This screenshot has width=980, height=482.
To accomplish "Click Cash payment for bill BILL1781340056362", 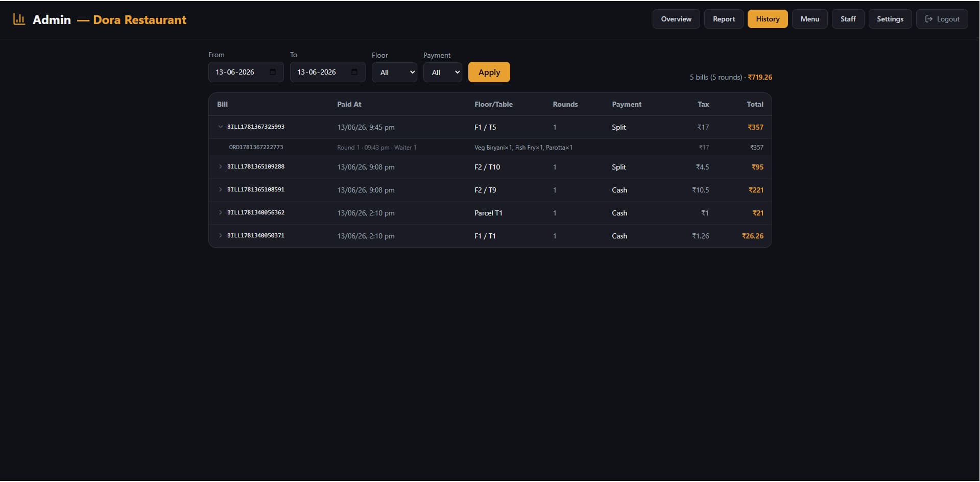I will pos(619,213).
